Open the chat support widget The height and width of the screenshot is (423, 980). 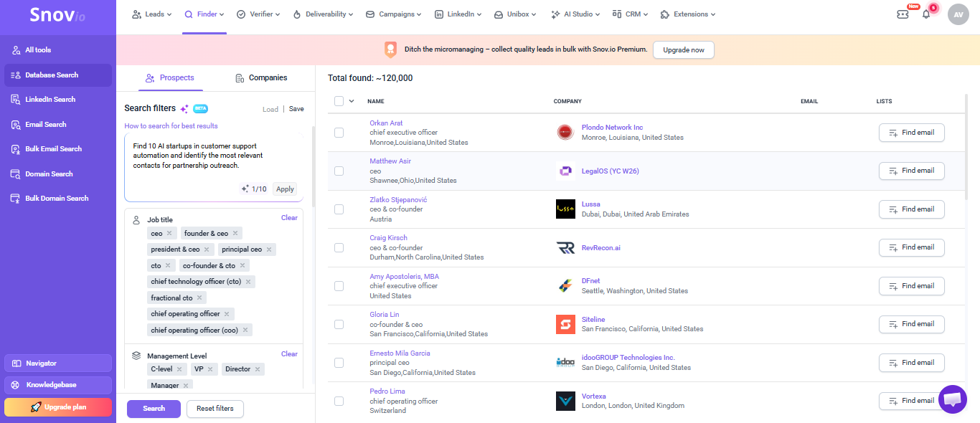pyautogui.click(x=953, y=399)
